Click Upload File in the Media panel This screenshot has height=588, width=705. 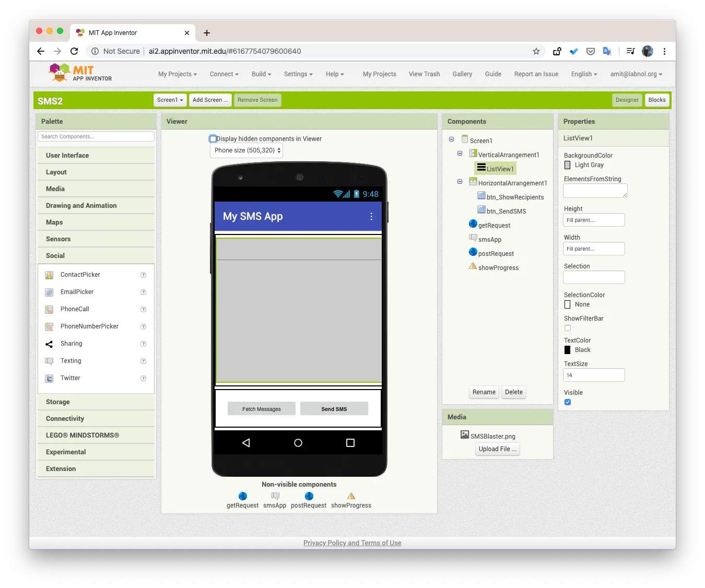coord(497,449)
